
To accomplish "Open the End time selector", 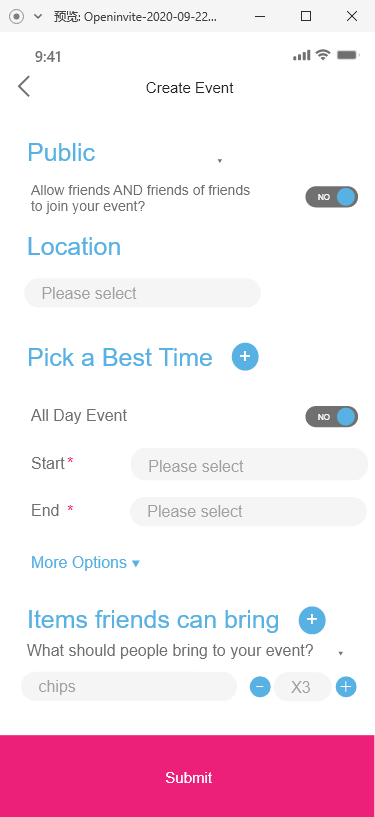I will click(248, 511).
